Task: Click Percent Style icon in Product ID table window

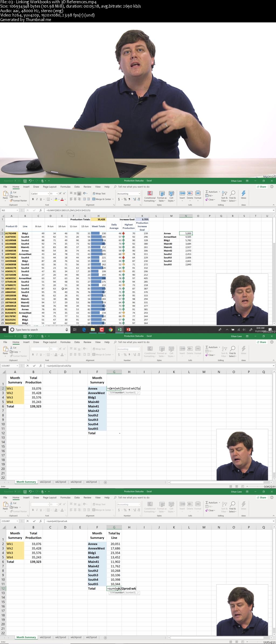Action: (x=125, y=199)
